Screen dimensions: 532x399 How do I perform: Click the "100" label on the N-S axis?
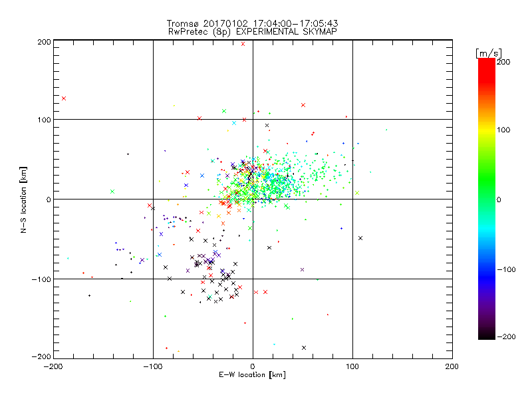click(44, 120)
